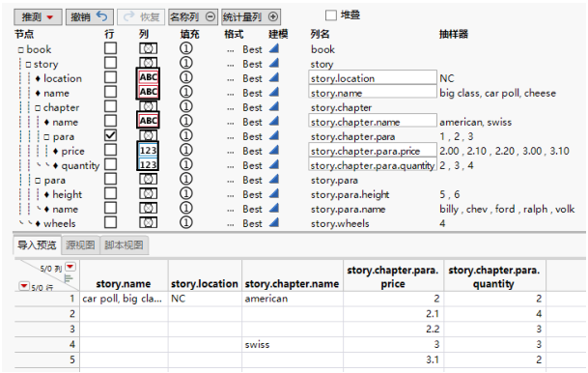Click the 名称列 remove button

[193, 16]
